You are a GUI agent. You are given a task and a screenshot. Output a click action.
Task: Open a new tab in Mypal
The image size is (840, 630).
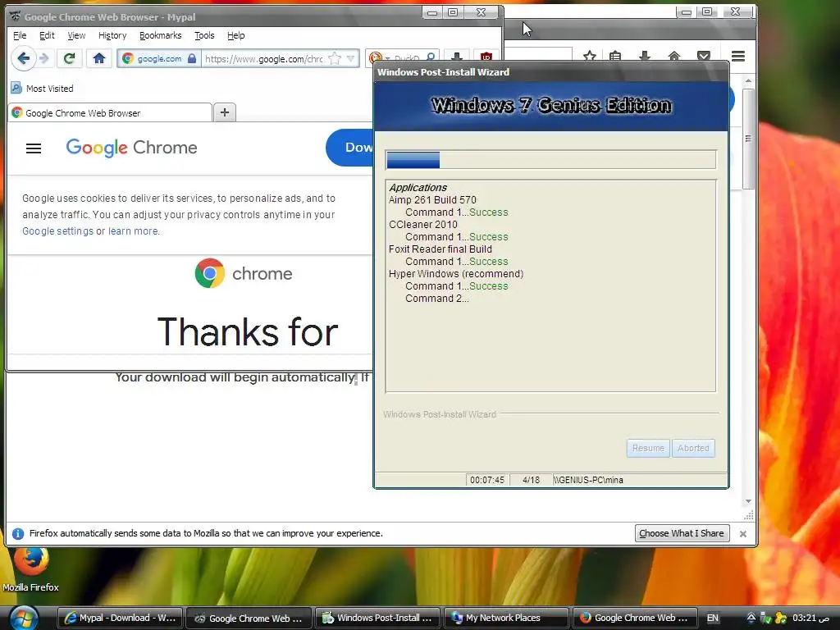(225, 112)
